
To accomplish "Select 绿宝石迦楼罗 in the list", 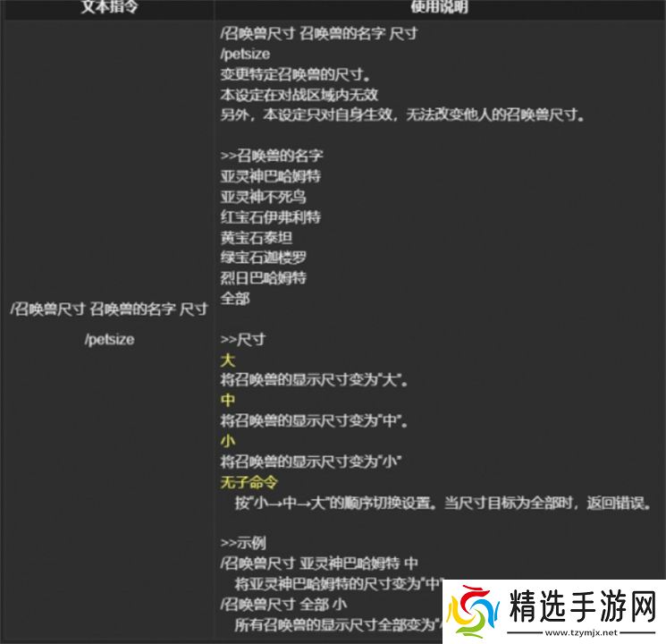I will pyautogui.click(x=263, y=258).
